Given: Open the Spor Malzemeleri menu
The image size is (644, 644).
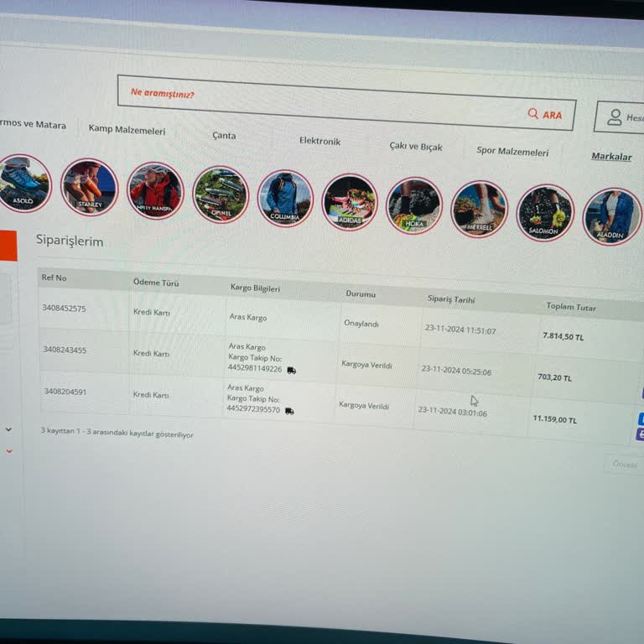Looking at the screenshot, I should [512, 152].
